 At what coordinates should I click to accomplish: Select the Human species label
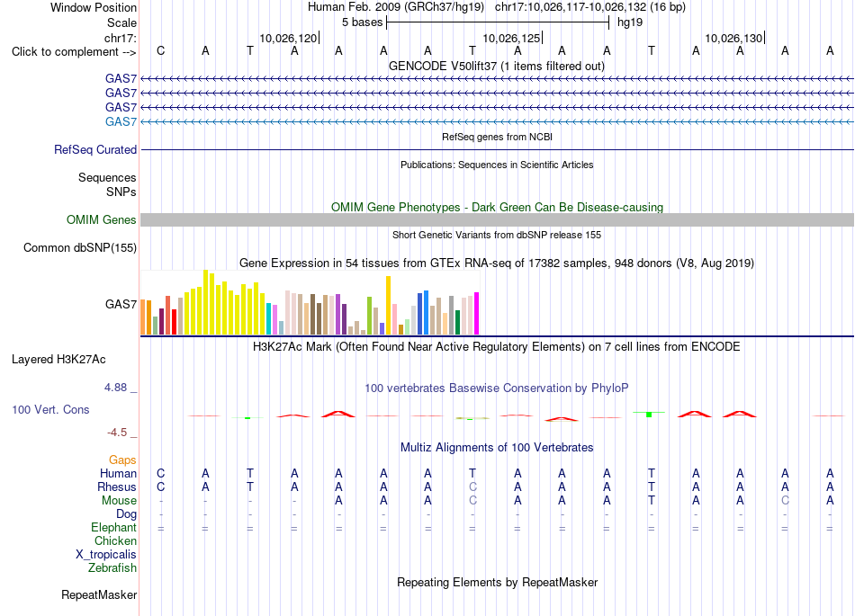pos(118,473)
